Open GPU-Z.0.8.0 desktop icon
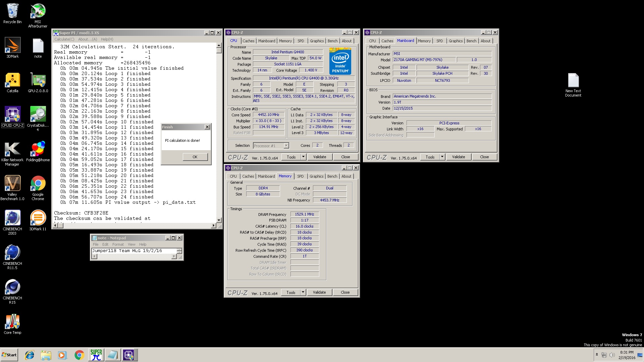Screen dimensions: 644x362 coord(38,82)
